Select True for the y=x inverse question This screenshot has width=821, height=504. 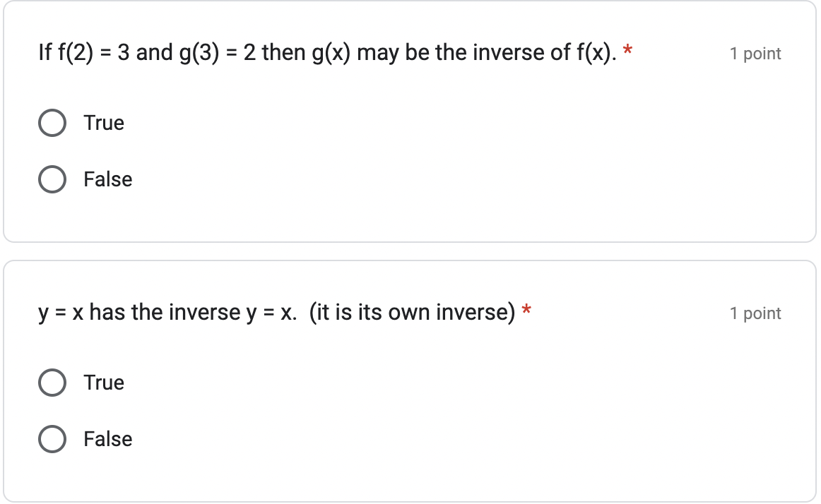tap(51, 383)
